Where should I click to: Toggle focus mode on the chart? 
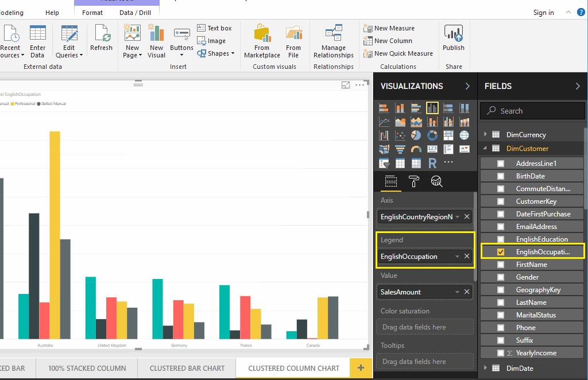(x=345, y=85)
